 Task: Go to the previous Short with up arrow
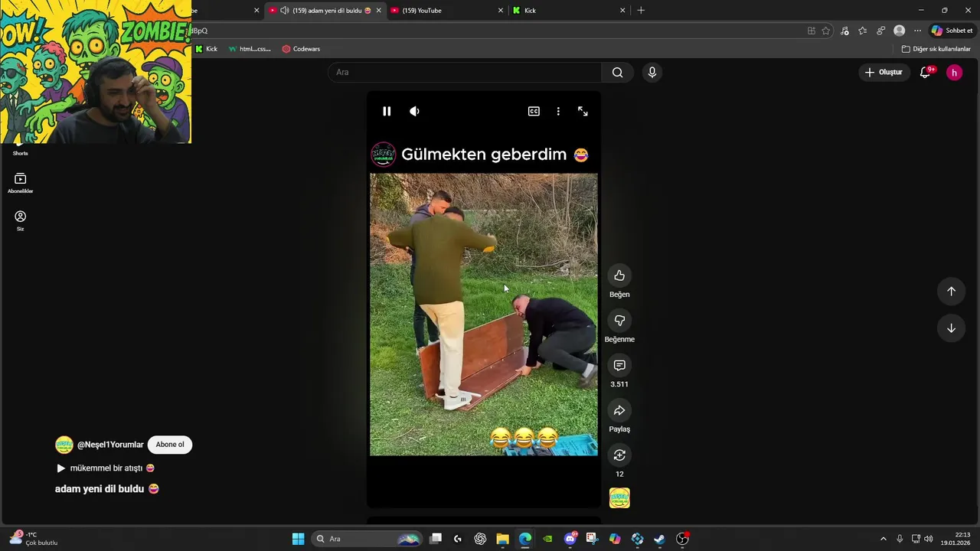click(951, 291)
